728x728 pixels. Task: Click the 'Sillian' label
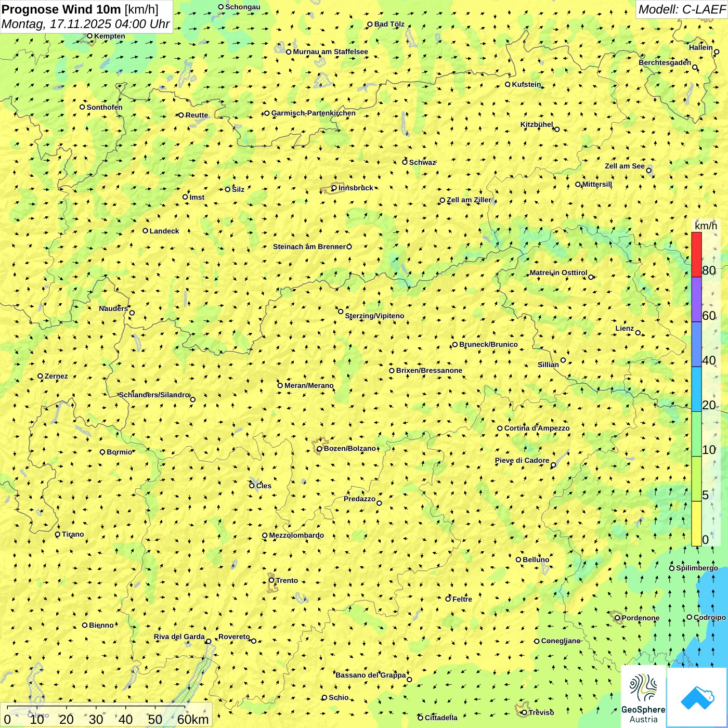click(x=548, y=365)
